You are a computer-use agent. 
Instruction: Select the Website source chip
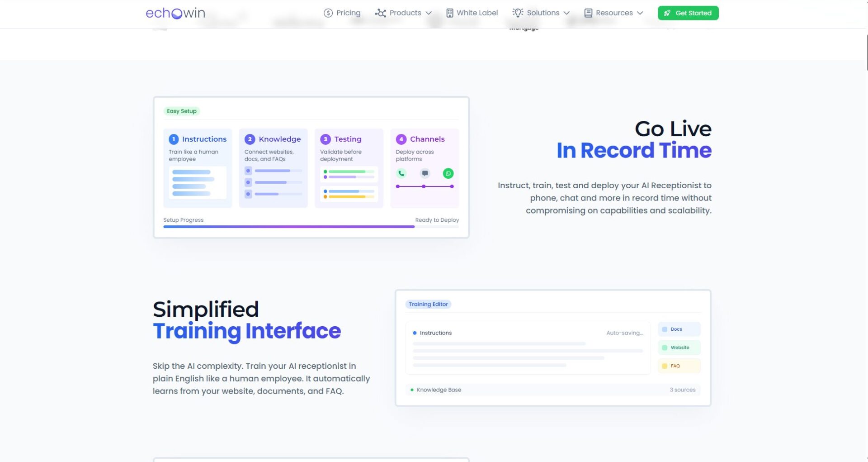[679, 348]
